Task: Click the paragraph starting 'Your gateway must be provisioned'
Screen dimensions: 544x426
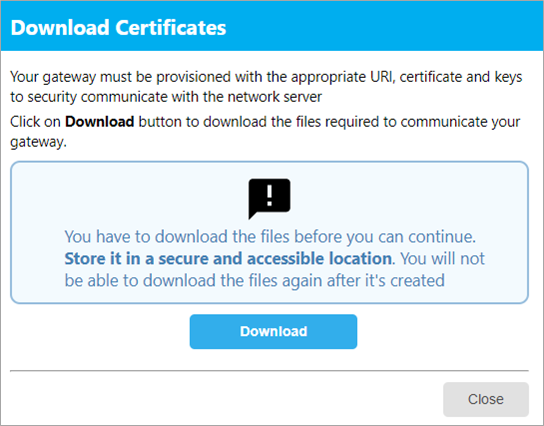Action: click(266, 87)
